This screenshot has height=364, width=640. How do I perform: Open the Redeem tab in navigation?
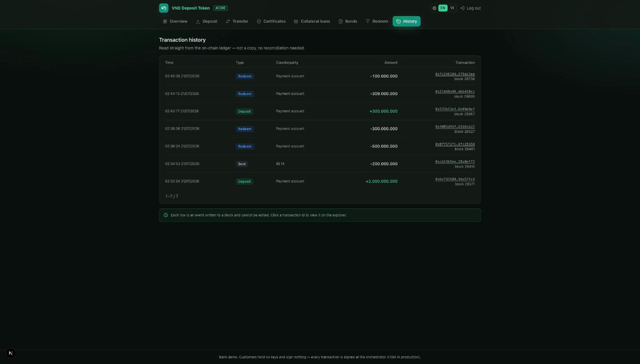[377, 21]
